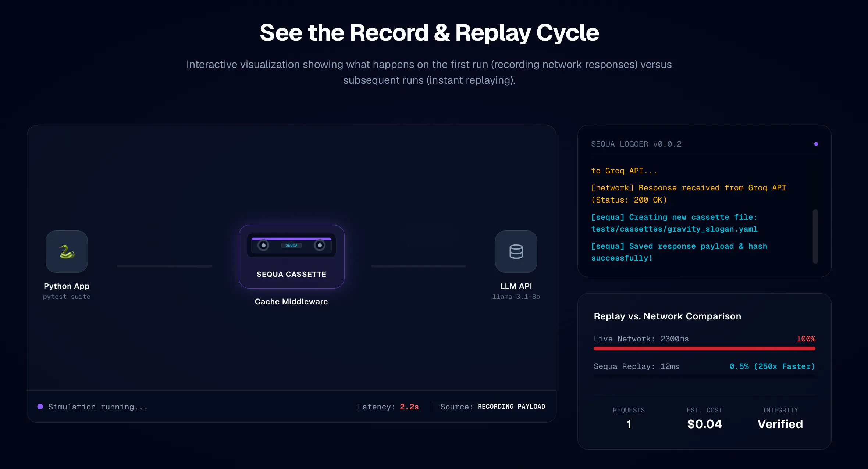This screenshot has height=469, width=868.
Task: Click the 'Python App' label
Action: point(67,286)
